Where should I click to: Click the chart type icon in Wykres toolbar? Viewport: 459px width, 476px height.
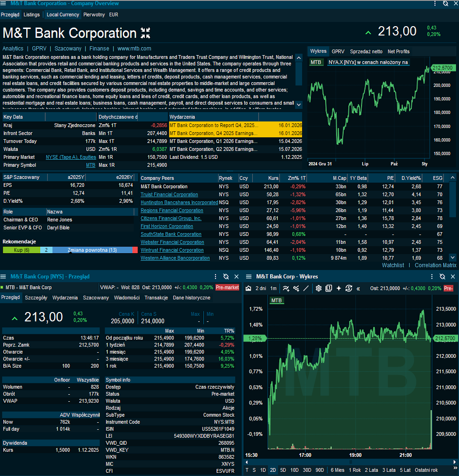(248, 288)
